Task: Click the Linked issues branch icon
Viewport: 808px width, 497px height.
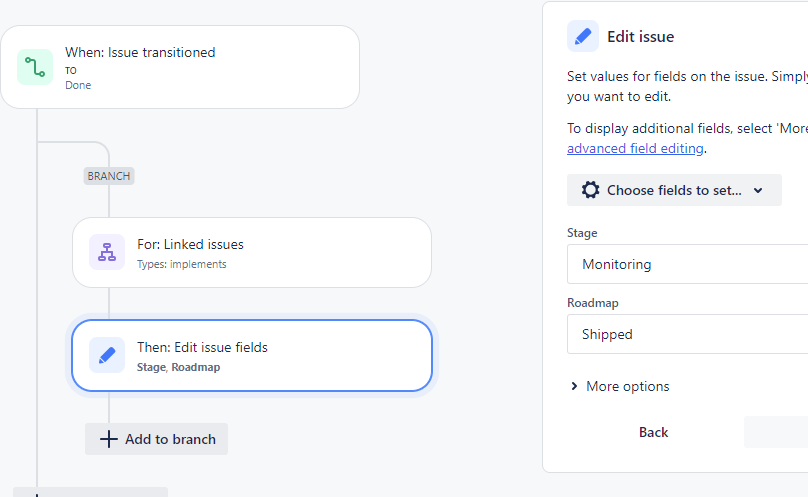Action: click(x=107, y=253)
